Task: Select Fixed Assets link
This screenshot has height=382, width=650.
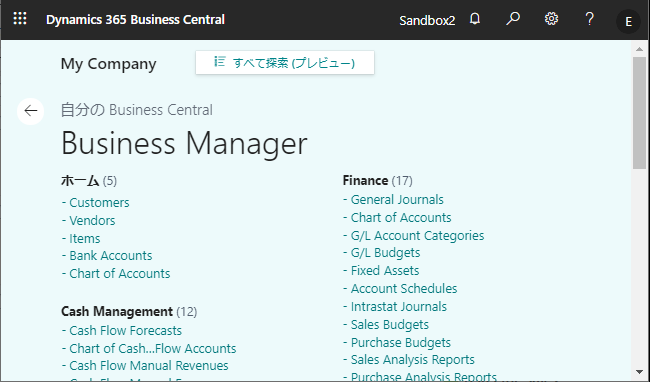Action: pyautogui.click(x=385, y=271)
